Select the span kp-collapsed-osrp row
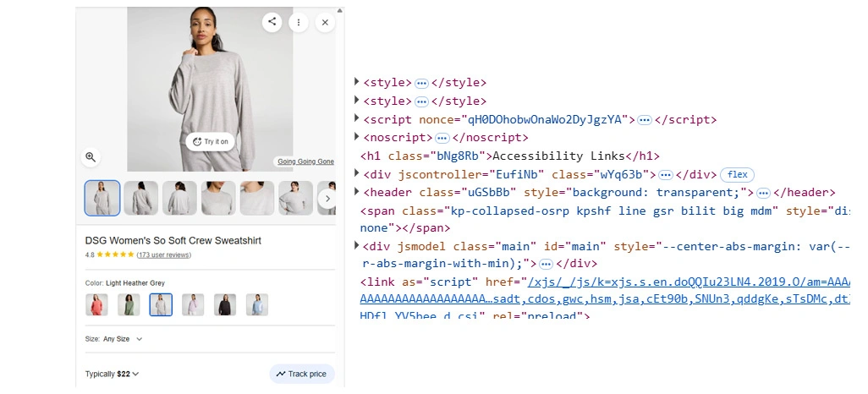Viewport: 868px width, 394px height. tap(605, 219)
